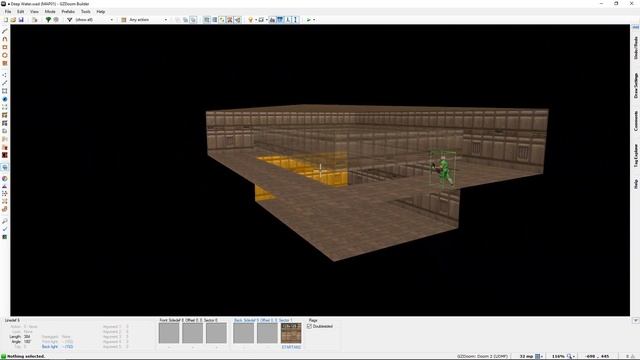Switch to Things mode blue circle icon
This screenshot has width=640, height=360.
(x=4, y=99)
